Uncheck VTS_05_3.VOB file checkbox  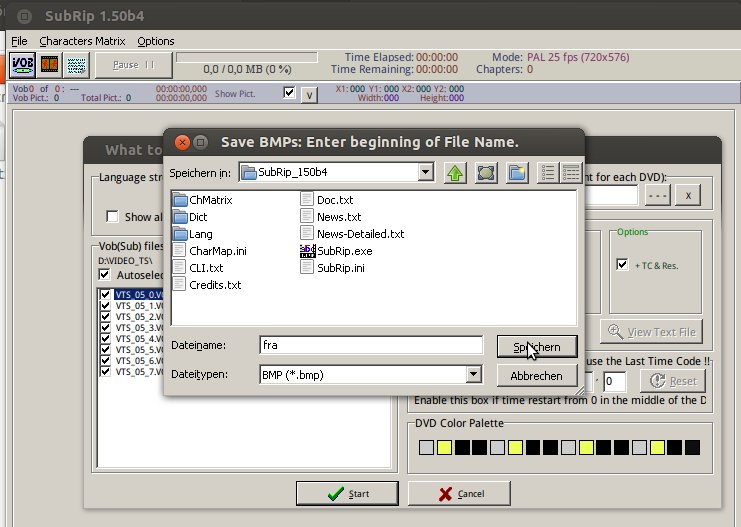pos(105,328)
